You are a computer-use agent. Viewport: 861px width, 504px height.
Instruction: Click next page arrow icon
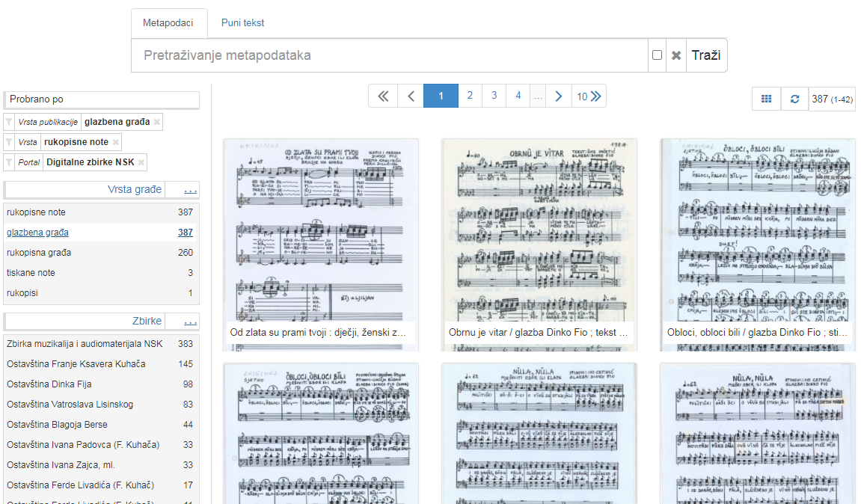558,96
